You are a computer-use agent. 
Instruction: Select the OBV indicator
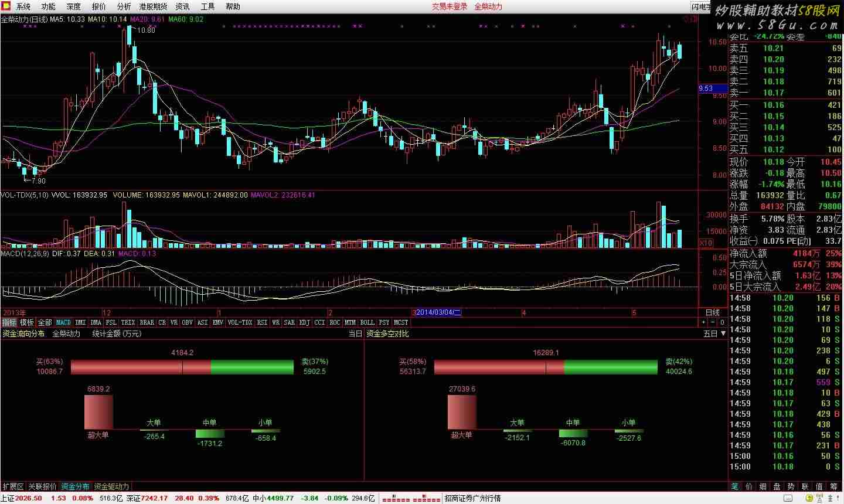pos(188,322)
